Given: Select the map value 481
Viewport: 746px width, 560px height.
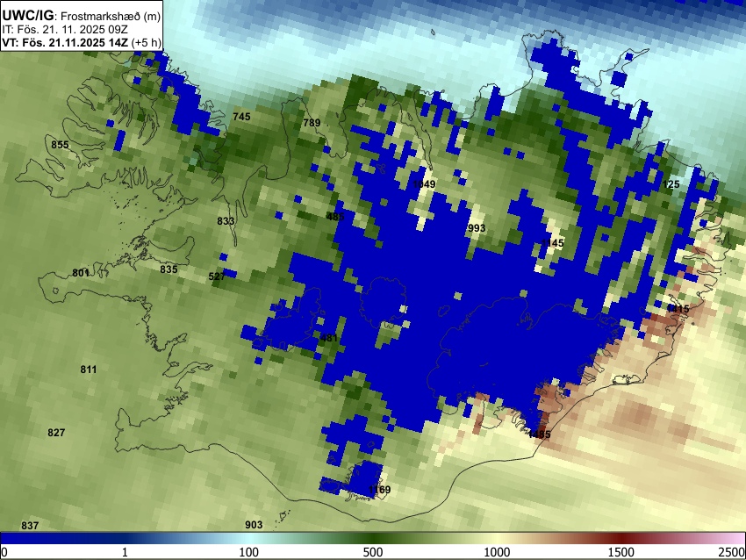Looking at the screenshot, I should pyautogui.click(x=329, y=338).
